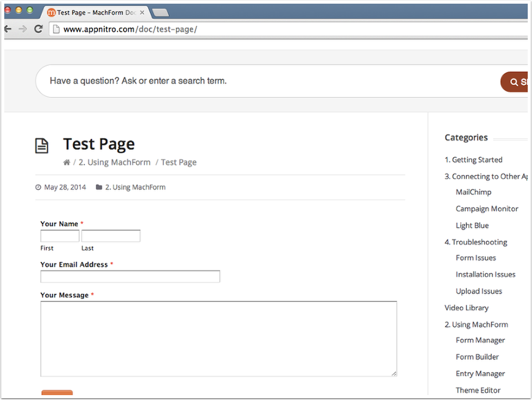Click the clock icon next to May 28, 2014
The image size is (532, 400).
[x=38, y=188]
